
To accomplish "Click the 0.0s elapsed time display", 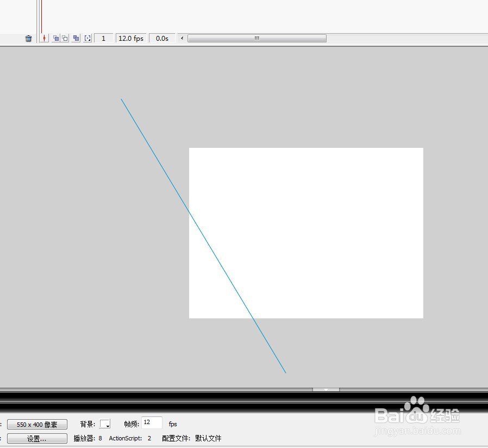I will pyautogui.click(x=162, y=38).
